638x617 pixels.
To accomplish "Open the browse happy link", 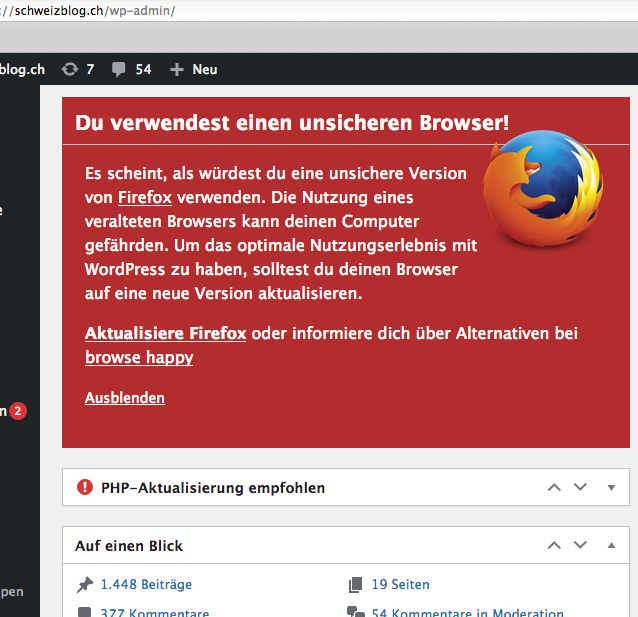I will pyautogui.click(x=139, y=357).
